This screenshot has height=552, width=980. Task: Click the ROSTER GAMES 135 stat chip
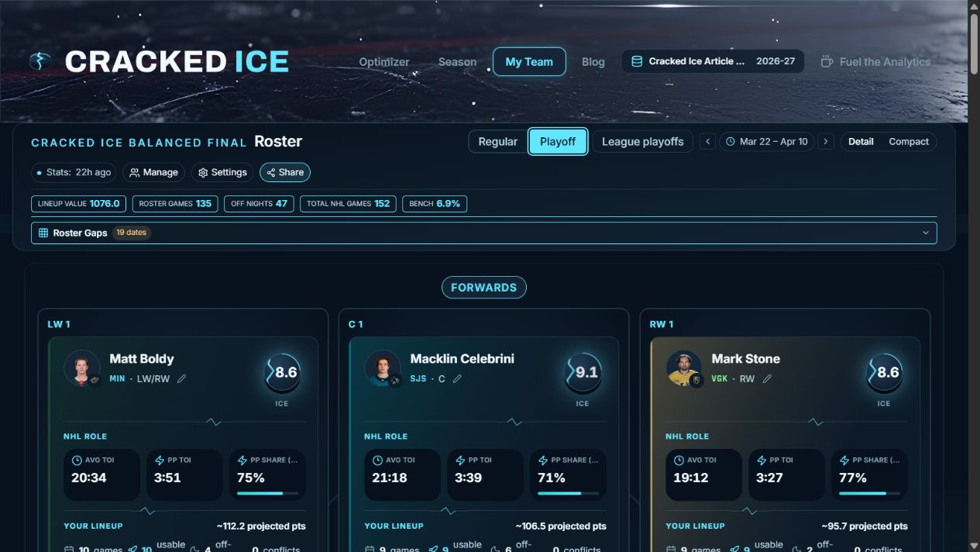[175, 204]
